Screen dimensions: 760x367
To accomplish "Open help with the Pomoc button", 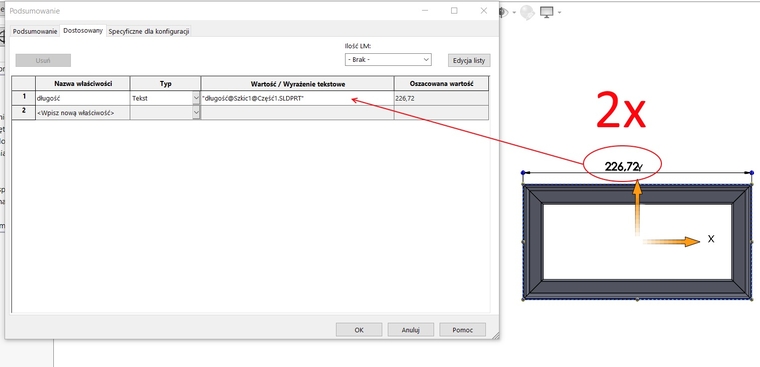I will (x=462, y=330).
